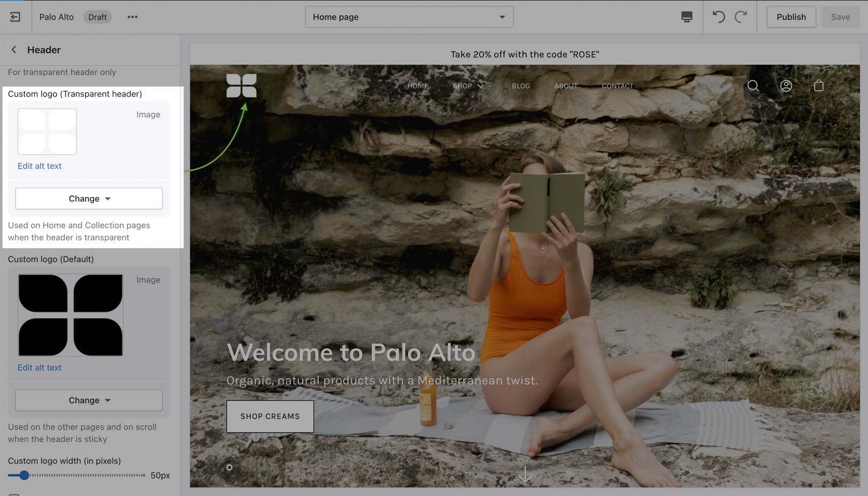868x496 pixels.
Task: Click the exit editor icon
Action: (15, 17)
